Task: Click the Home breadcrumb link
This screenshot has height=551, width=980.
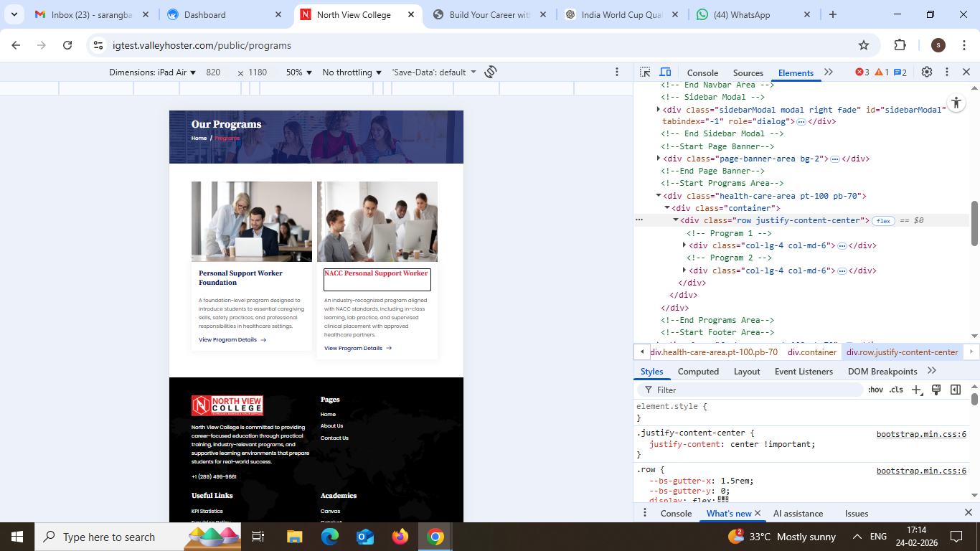Action: click(199, 138)
